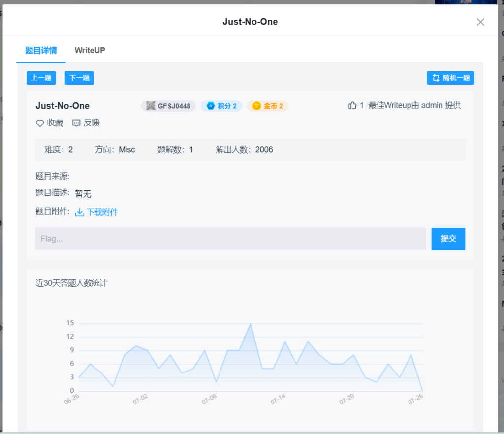
Task: Click the thumbs-up like icon
Action: coord(352,105)
